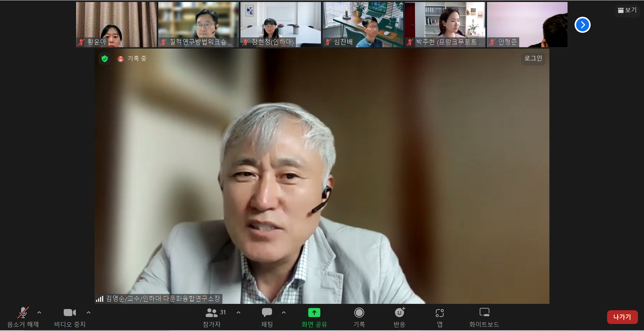Open reactions (반응) menu
The width and height of the screenshot is (644, 331).
[x=399, y=317]
